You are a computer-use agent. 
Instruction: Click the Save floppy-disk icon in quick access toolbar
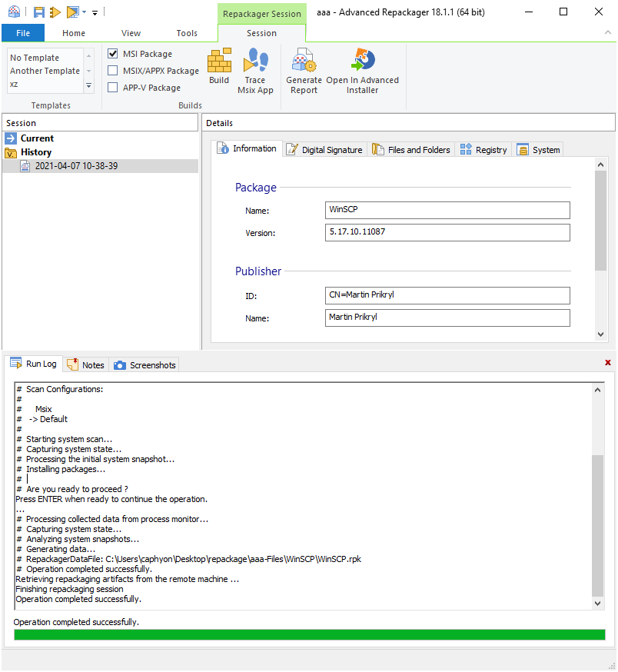[39, 12]
